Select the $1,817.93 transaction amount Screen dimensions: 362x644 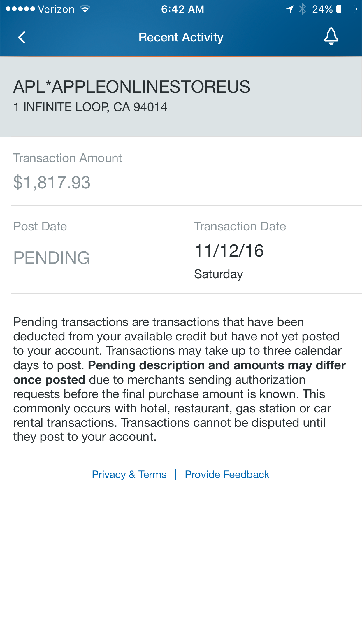pos(52,183)
